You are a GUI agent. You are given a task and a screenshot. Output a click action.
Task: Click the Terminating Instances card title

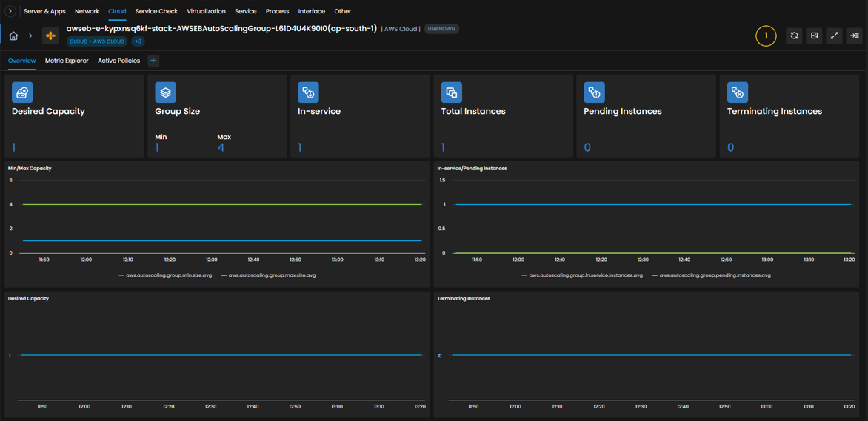(775, 111)
